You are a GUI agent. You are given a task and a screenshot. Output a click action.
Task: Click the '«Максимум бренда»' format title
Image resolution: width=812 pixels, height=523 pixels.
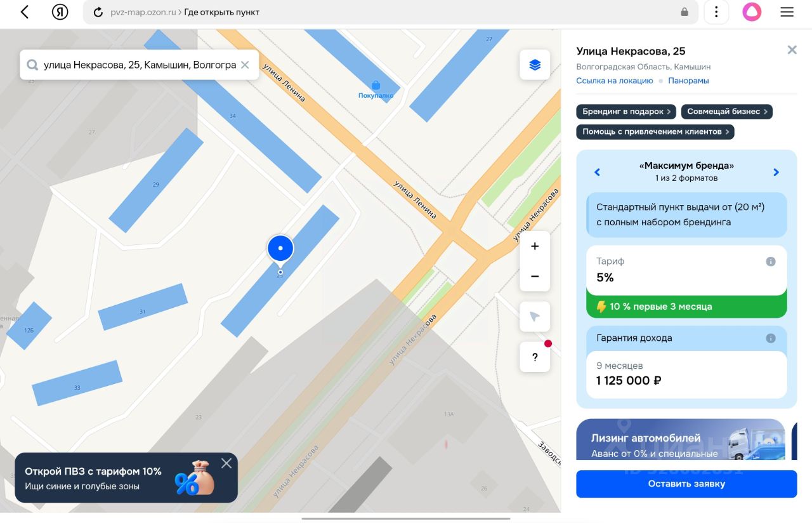click(x=686, y=166)
